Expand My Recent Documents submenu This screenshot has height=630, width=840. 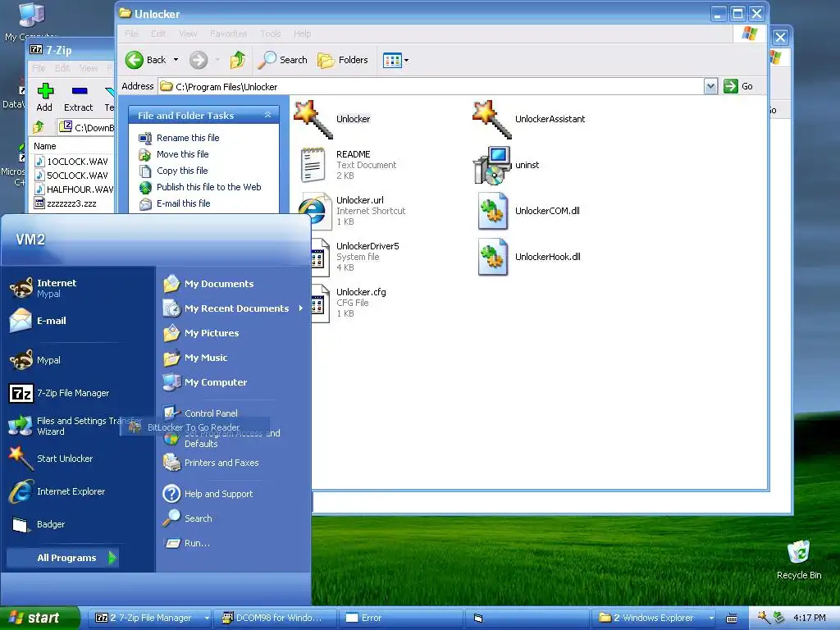point(233,308)
